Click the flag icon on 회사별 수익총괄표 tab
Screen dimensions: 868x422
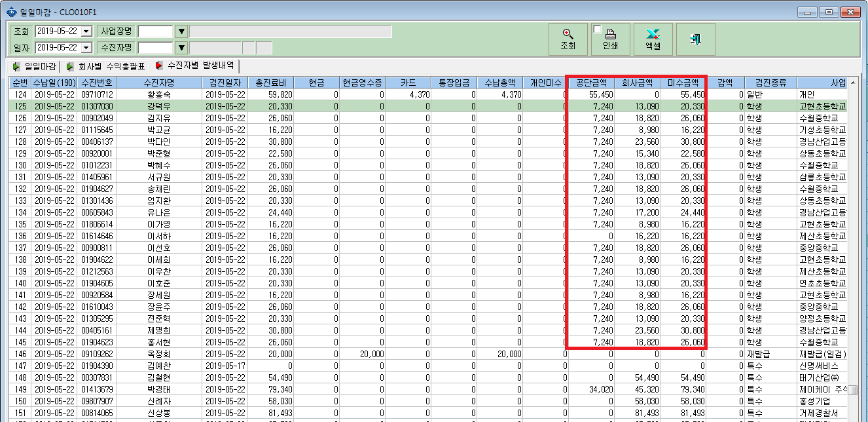pyautogui.click(x=70, y=66)
